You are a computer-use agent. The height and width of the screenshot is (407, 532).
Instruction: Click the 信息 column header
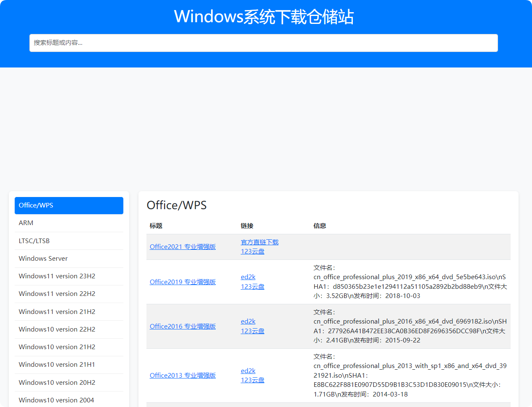click(320, 226)
